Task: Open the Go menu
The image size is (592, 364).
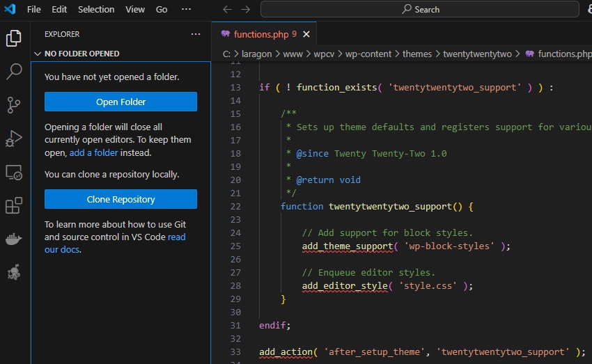Action: coord(162,9)
